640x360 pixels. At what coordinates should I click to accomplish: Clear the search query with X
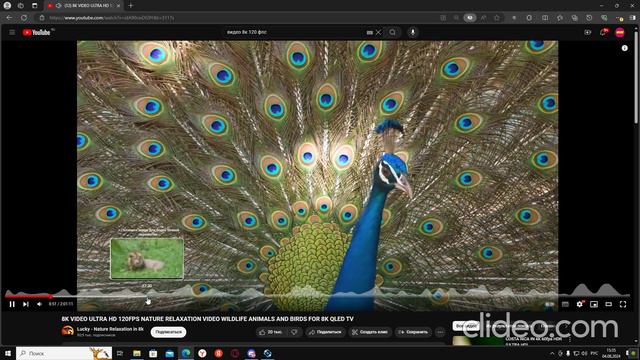[378, 32]
